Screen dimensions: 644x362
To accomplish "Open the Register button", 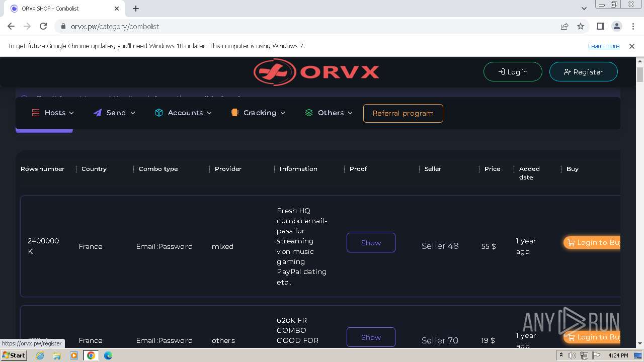I will tap(583, 72).
